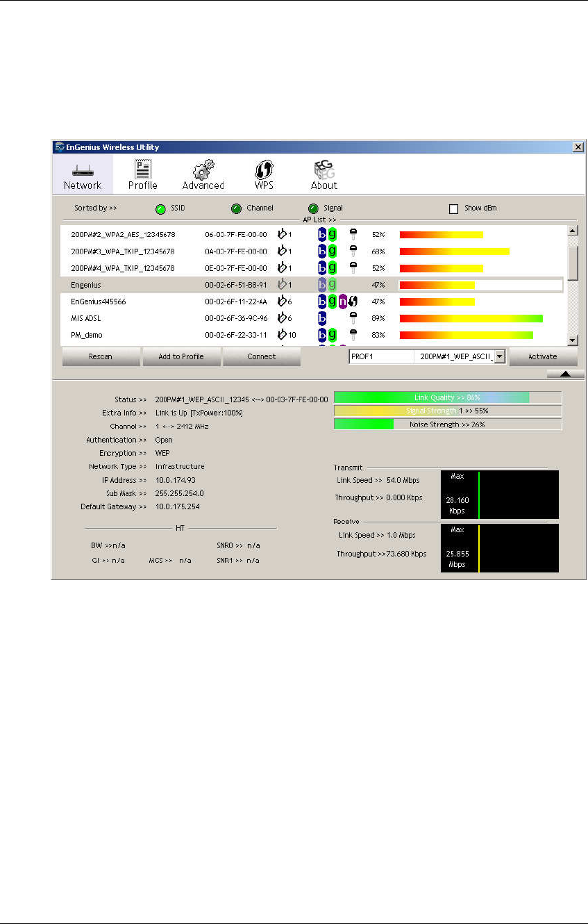Click the Signal Strength 55% bar
This screenshot has height=924, width=588.
(x=448, y=411)
